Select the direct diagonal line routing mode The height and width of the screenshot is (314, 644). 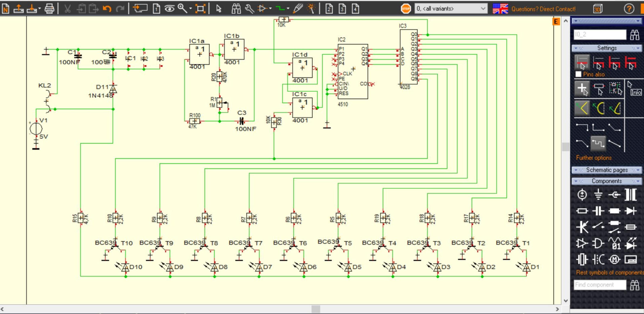click(x=615, y=143)
